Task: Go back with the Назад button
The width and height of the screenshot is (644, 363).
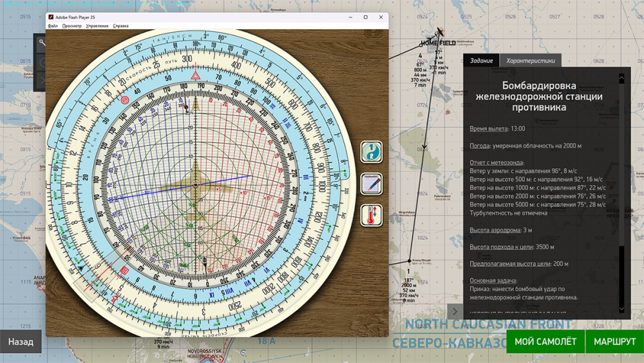Action: (x=21, y=342)
